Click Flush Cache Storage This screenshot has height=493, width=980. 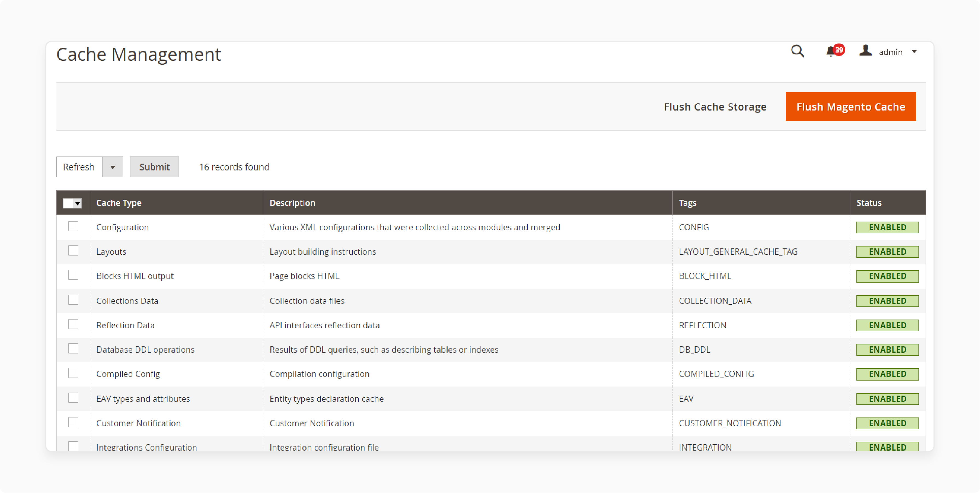(x=715, y=107)
